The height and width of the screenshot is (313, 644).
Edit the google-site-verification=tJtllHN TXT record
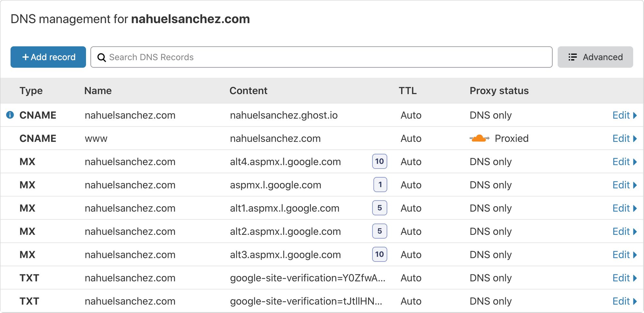(x=624, y=301)
